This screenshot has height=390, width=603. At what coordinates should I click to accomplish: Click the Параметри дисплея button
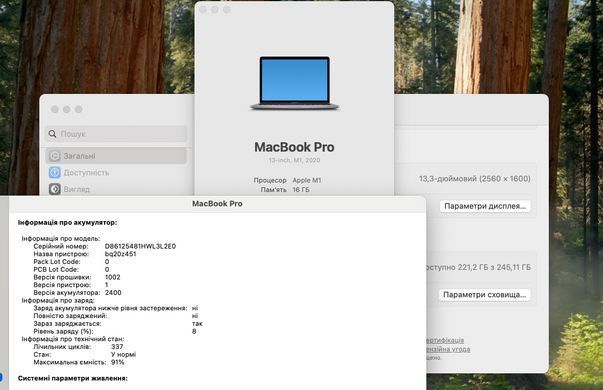[485, 206]
